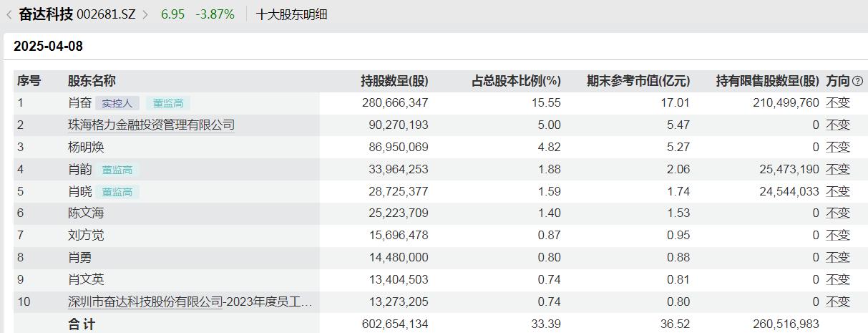Click the 董监高 tag next to 肖韵
The width and height of the screenshot is (868, 333).
click(117, 170)
